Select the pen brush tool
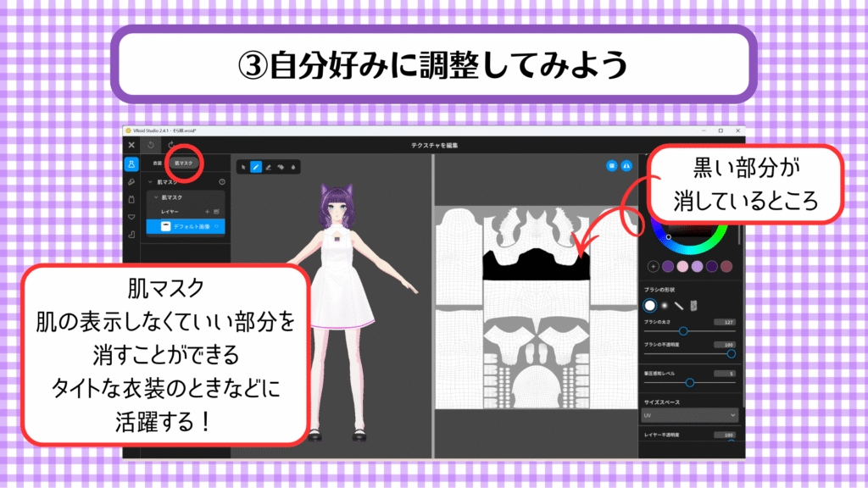868x488 pixels. pos(256,167)
